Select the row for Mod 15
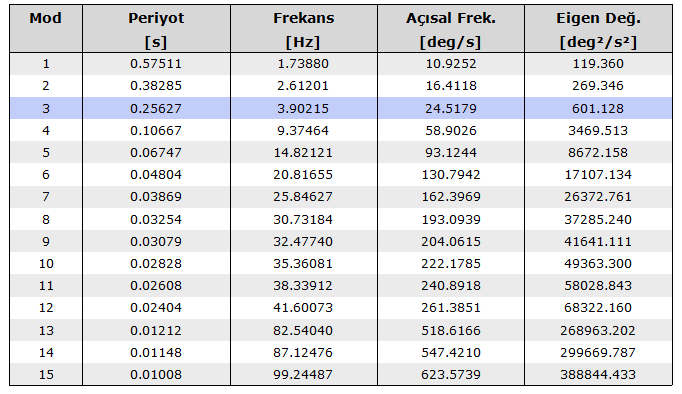This screenshot has height=394, width=682. pos(341,374)
